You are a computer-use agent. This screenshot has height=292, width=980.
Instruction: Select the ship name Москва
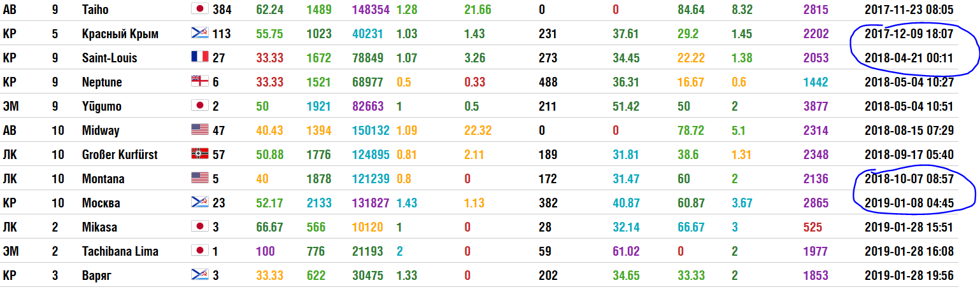pos(101,203)
